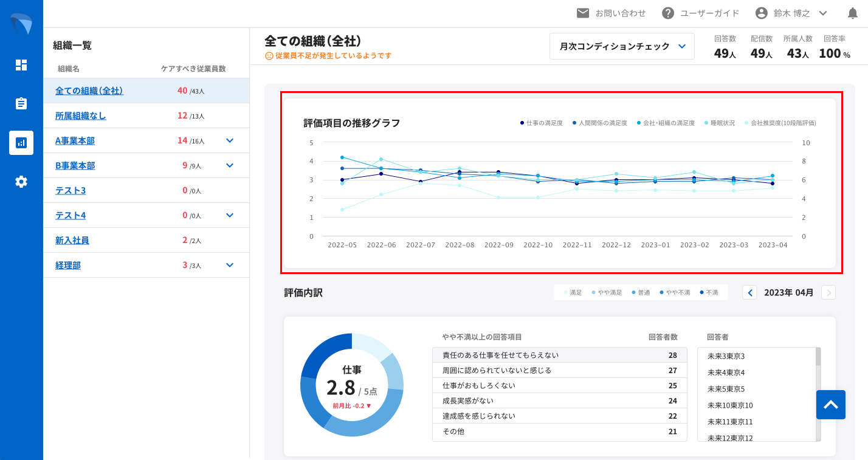The height and width of the screenshot is (460, 868).
Task: Open settings via the gear icon
Action: click(x=21, y=182)
